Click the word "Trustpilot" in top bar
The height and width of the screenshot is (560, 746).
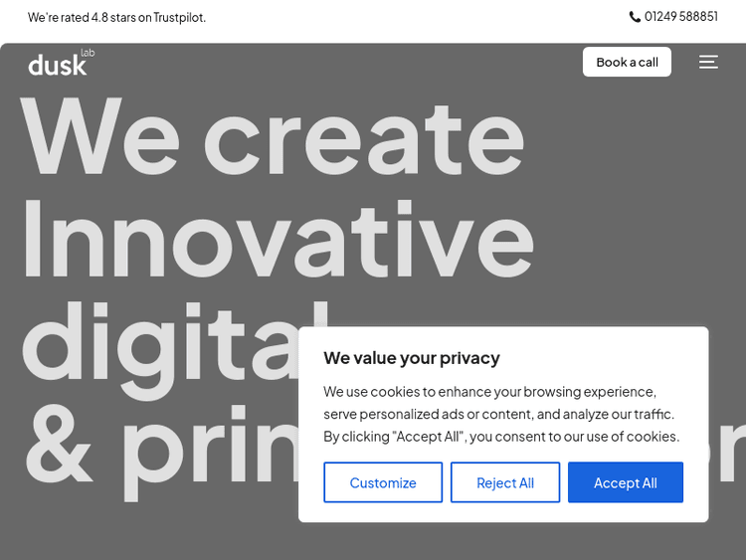(x=179, y=17)
